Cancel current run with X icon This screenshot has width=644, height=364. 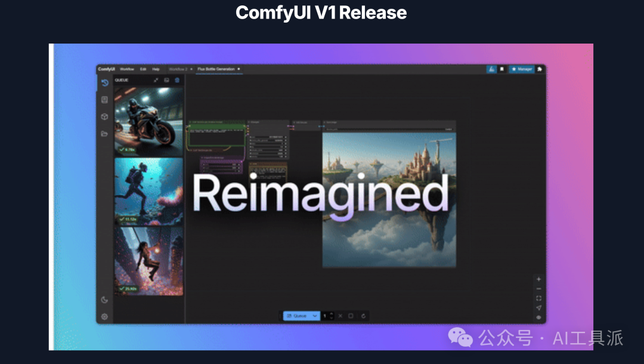tap(340, 316)
